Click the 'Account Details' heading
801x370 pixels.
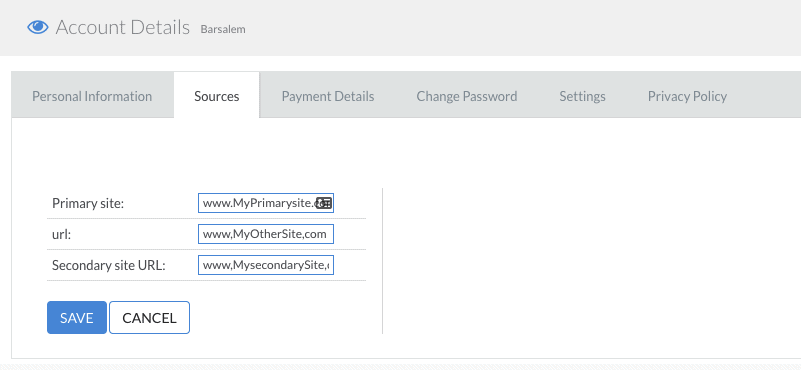[123, 27]
